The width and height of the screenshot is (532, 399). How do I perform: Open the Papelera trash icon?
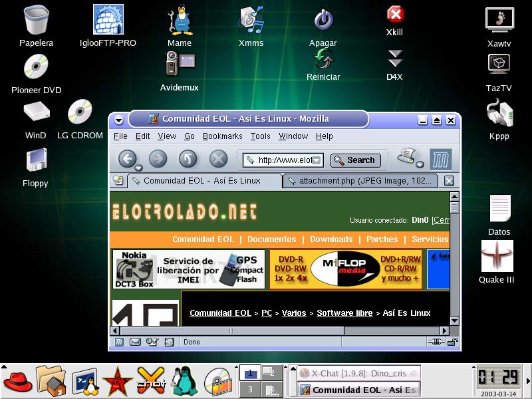37,21
